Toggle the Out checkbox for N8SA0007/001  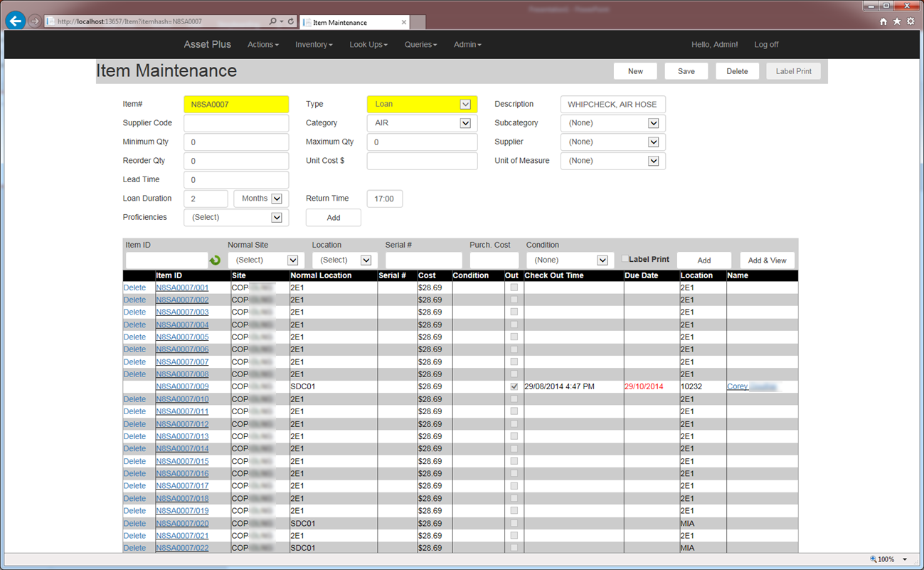point(514,287)
